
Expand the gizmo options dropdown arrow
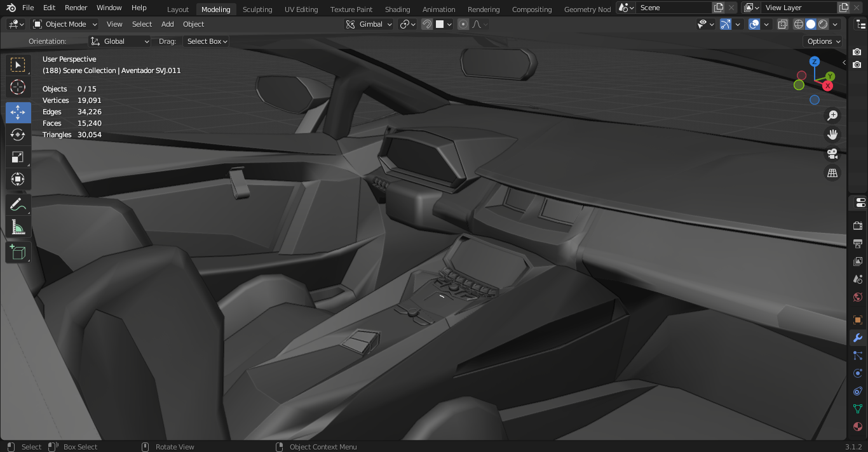738,24
